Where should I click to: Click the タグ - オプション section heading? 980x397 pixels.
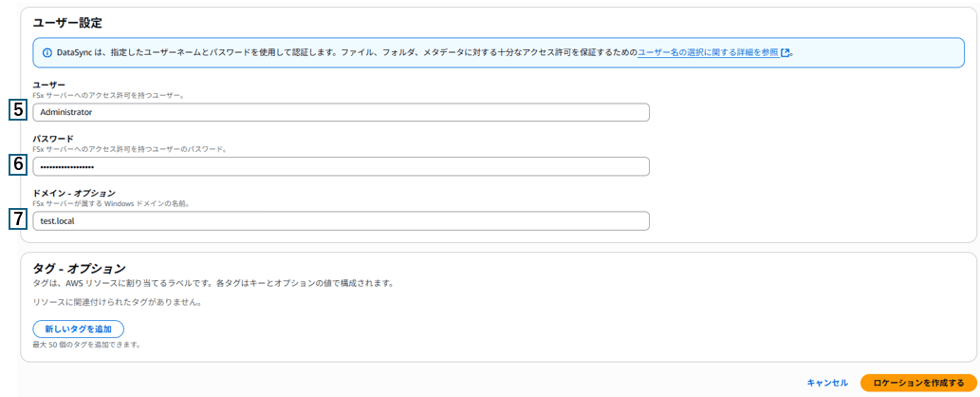pyautogui.click(x=80, y=269)
